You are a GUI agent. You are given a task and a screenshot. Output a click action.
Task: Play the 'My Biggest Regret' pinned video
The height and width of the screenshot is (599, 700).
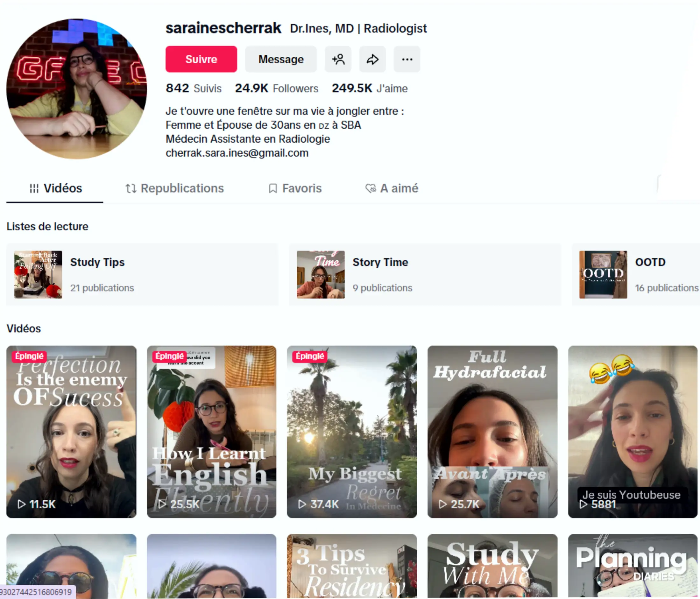pos(352,432)
